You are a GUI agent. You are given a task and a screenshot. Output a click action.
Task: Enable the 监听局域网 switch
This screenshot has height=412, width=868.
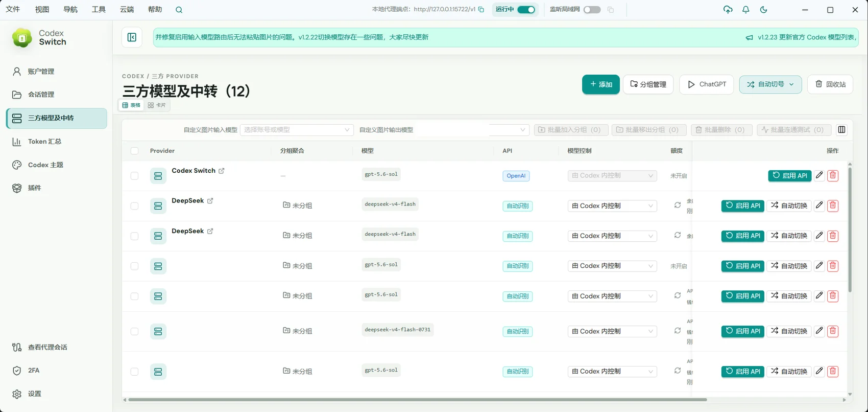click(592, 10)
